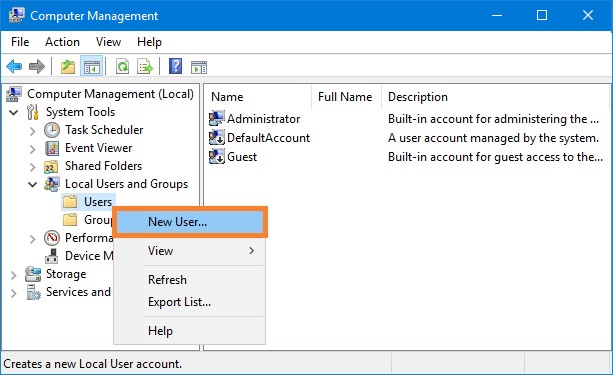The image size is (613, 375).
Task: Collapse the System Tools node
Action: pyautogui.click(x=14, y=113)
